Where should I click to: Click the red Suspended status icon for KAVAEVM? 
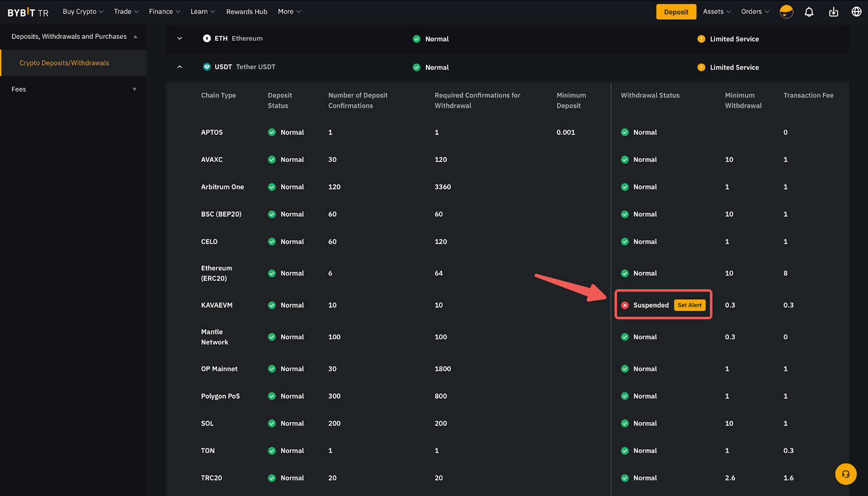point(625,305)
